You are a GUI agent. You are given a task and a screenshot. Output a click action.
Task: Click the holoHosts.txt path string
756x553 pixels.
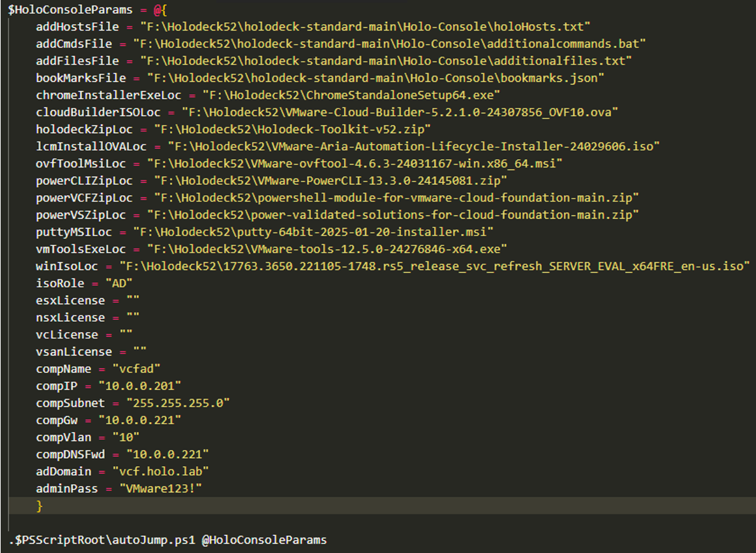point(365,27)
